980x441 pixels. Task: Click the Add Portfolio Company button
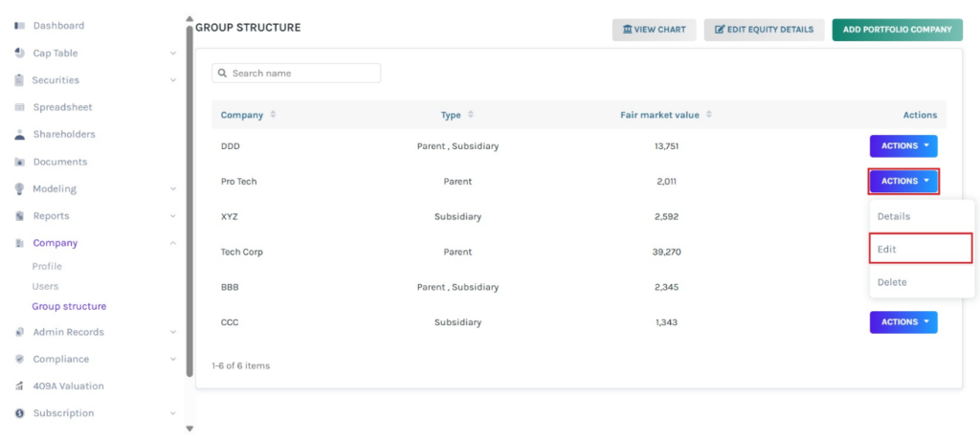coord(896,30)
